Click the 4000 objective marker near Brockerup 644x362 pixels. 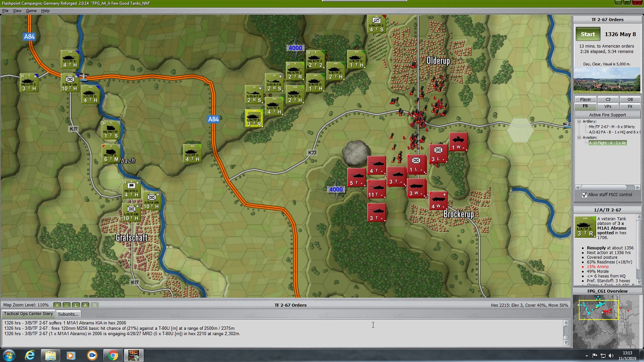click(x=336, y=189)
